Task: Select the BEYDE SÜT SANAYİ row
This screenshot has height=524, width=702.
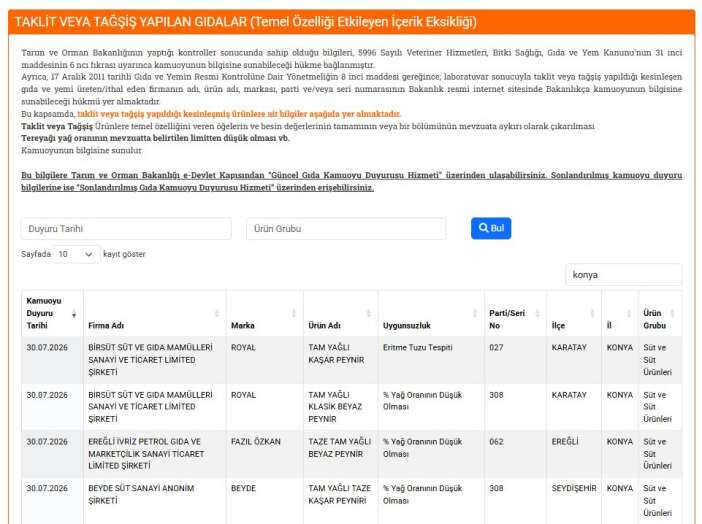Action: coord(351,501)
